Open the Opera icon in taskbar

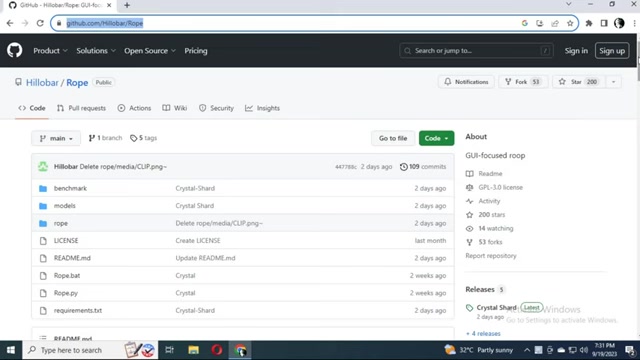[217, 350]
